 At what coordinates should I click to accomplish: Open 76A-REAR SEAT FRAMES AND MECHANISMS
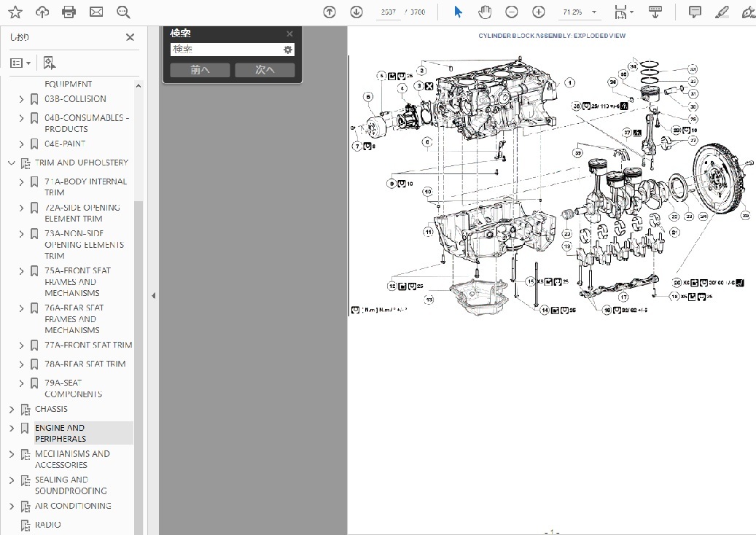click(74, 319)
